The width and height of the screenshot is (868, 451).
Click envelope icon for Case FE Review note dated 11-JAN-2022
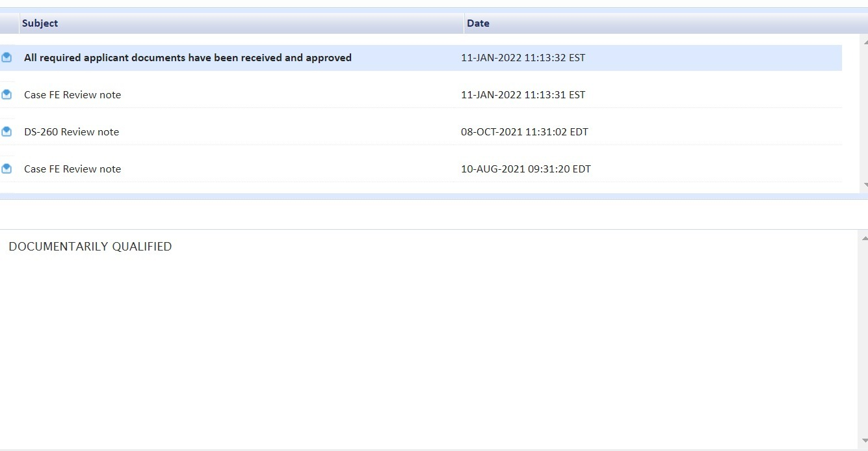7,94
